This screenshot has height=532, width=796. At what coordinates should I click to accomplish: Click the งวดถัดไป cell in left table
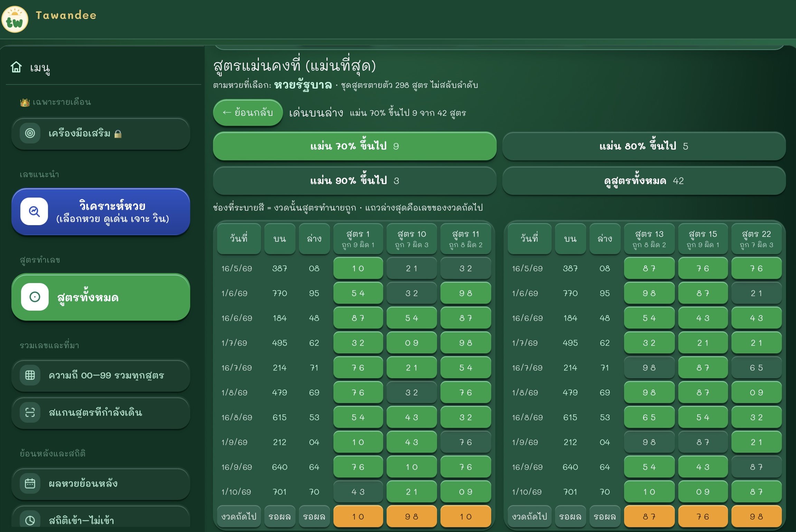coord(239,516)
